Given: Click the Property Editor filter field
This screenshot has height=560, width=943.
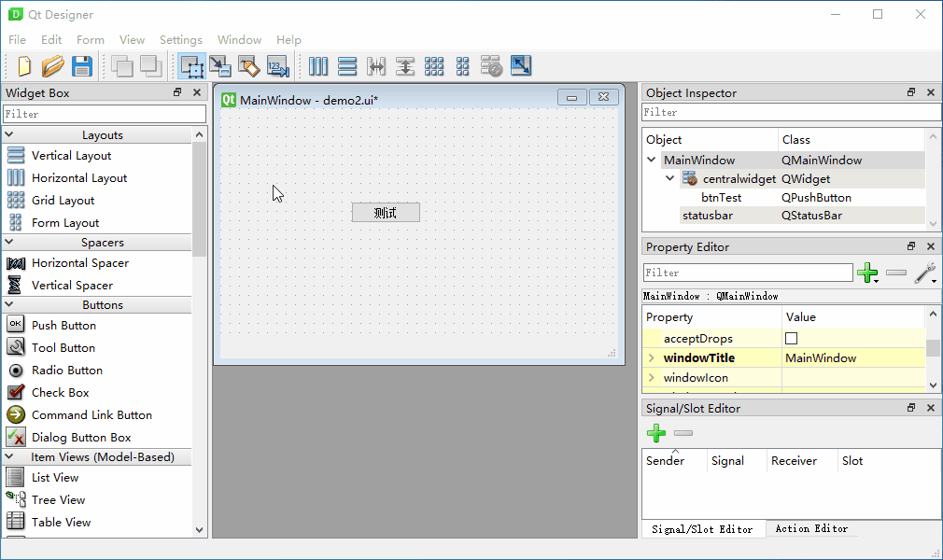Looking at the screenshot, I should pos(748,273).
